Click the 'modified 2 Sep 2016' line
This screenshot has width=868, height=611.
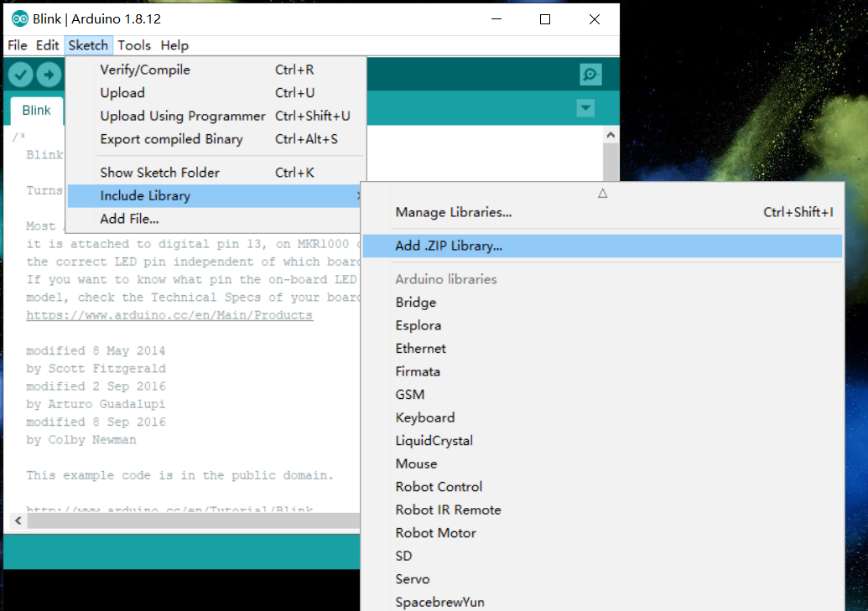click(x=96, y=386)
